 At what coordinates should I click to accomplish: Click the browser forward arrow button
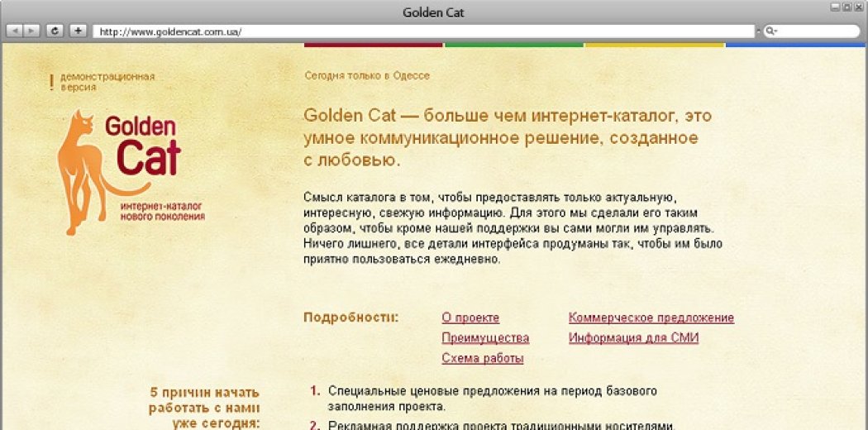(x=32, y=31)
